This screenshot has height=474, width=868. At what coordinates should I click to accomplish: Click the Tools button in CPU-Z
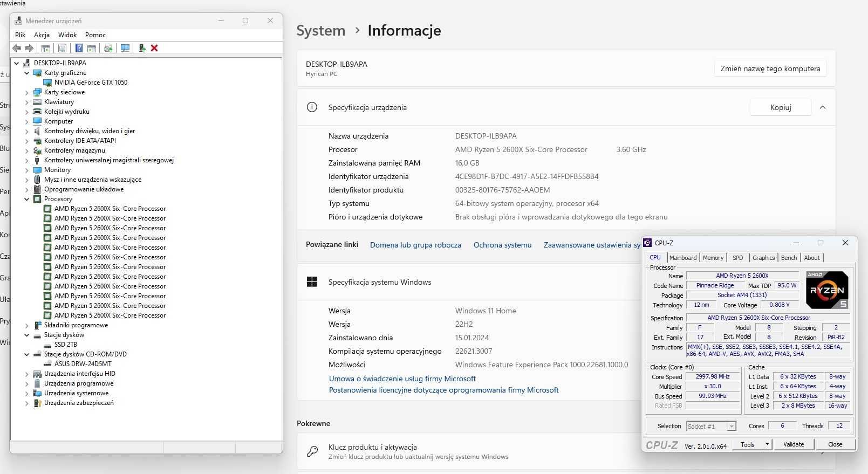(748, 444)
